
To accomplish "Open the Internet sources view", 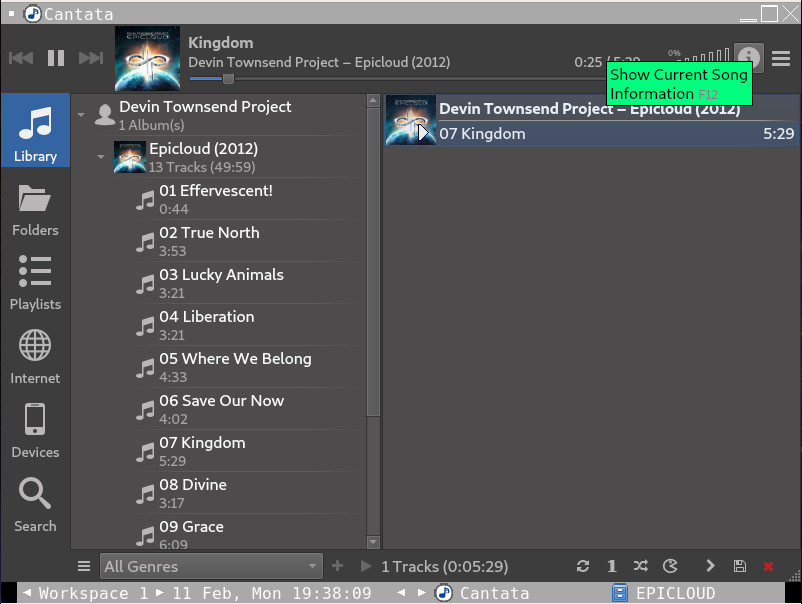I will 35,356.
